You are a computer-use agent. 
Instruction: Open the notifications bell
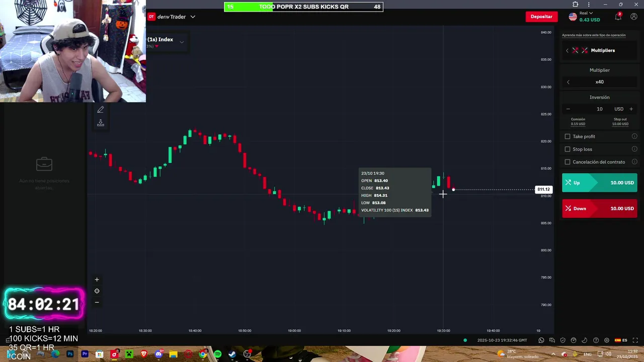tap(618, 17)
